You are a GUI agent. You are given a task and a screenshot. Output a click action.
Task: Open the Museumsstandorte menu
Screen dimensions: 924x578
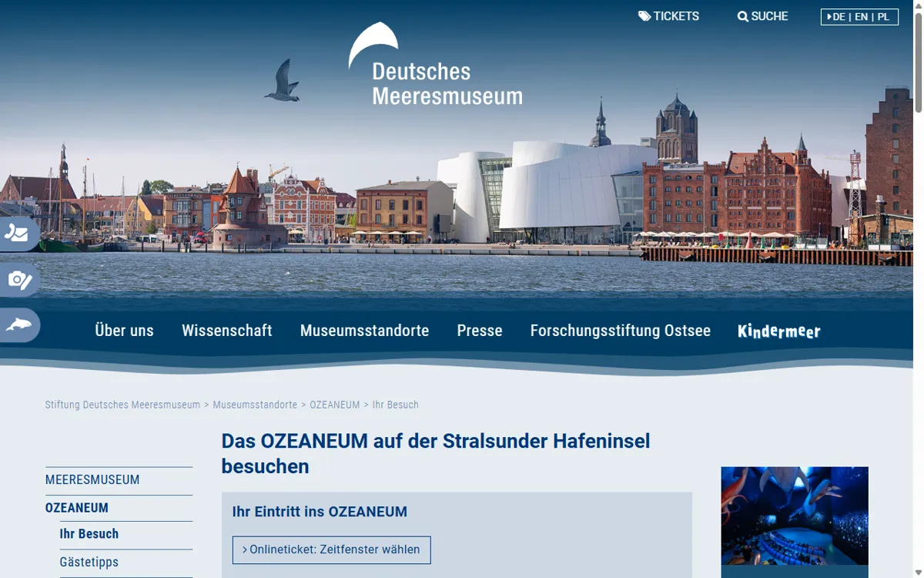pos(364,331)
